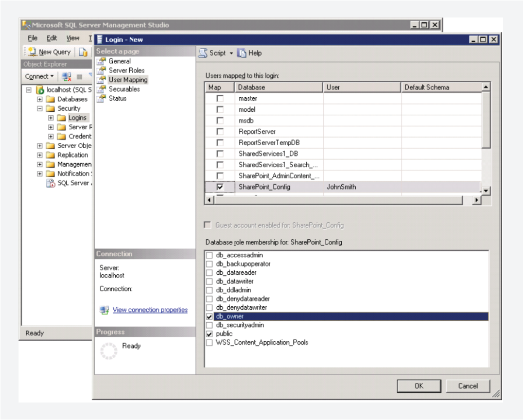The width and height of the screenshot is (523, 420).
Task: Enable the db_accessadmin role checkbox
Action: pyautogui.click(x=209, y=255)
